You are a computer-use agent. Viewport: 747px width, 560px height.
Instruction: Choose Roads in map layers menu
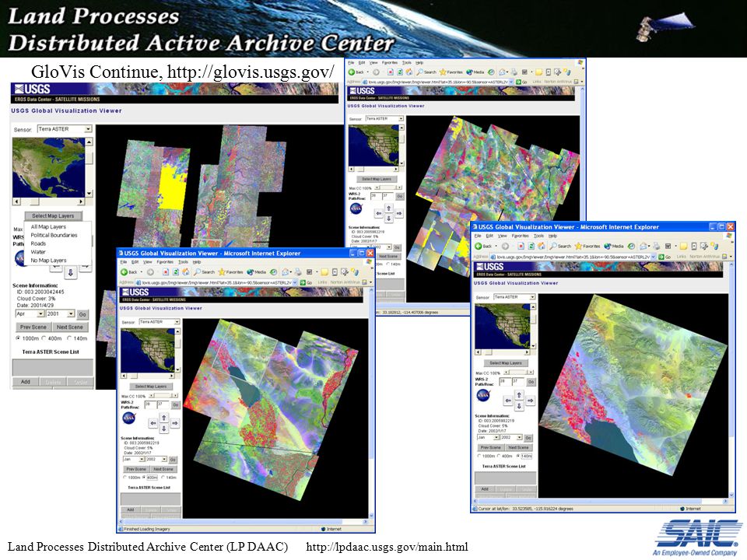[x=39, y=243]
